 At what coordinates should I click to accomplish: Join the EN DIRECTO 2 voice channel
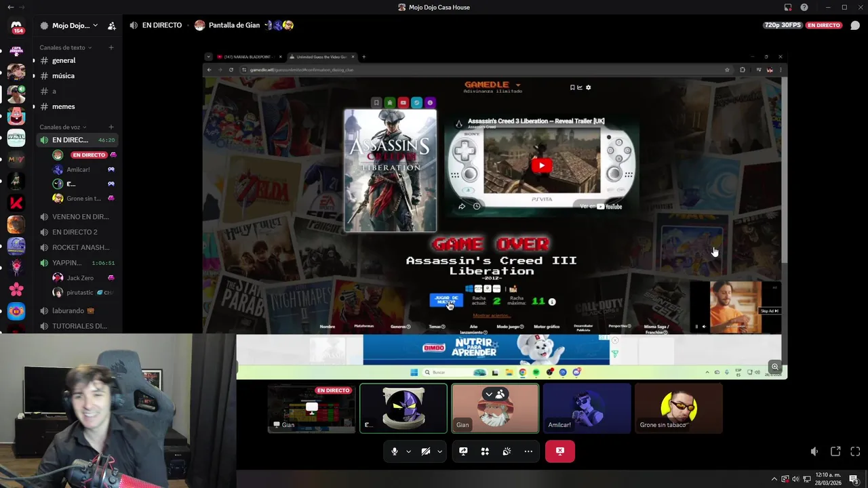pos(77,232)
